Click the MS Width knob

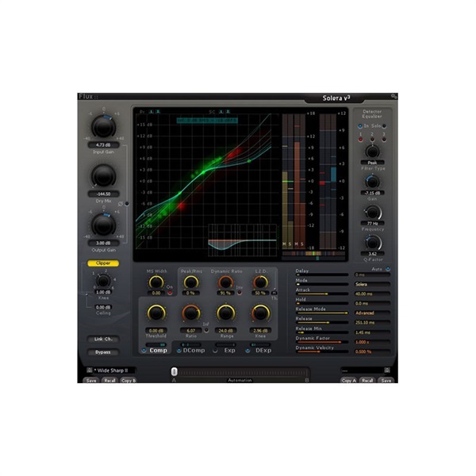click(156, 282)
